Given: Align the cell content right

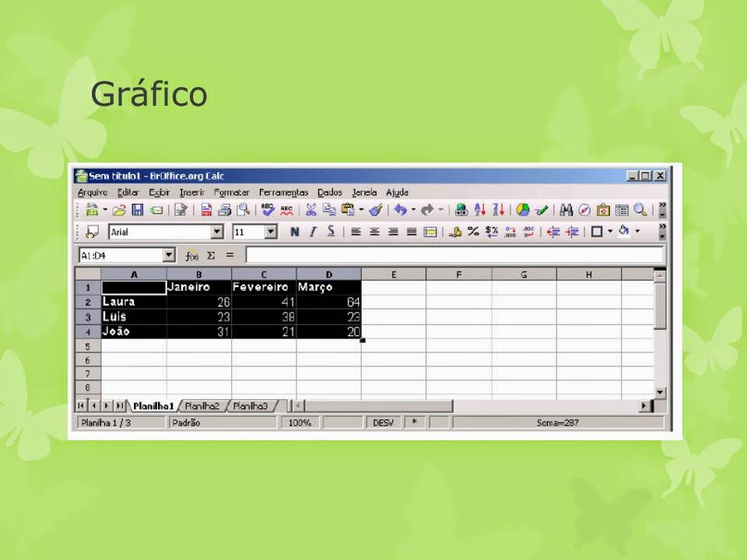Looking at the screenshot, I should [x=393, y=232].
